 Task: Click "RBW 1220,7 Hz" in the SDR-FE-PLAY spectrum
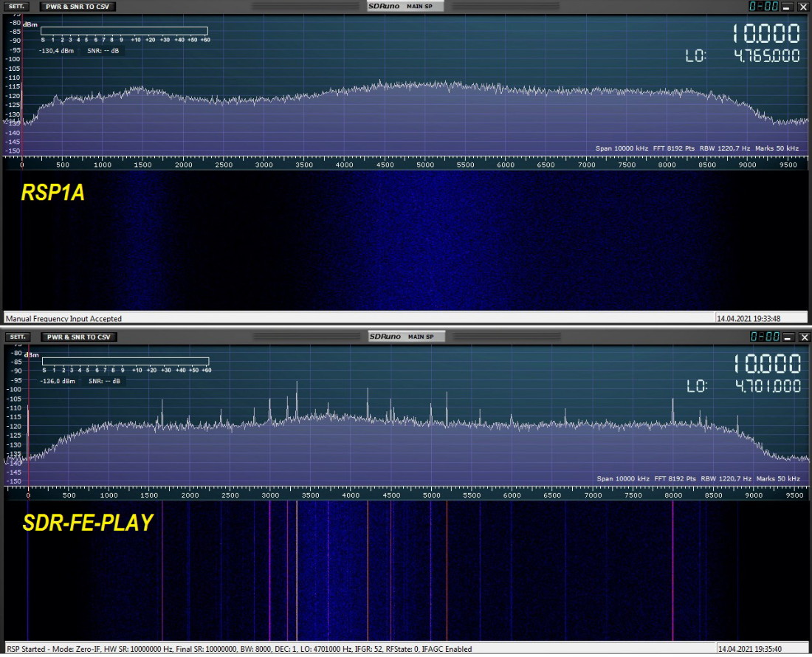tap(726, 478)
